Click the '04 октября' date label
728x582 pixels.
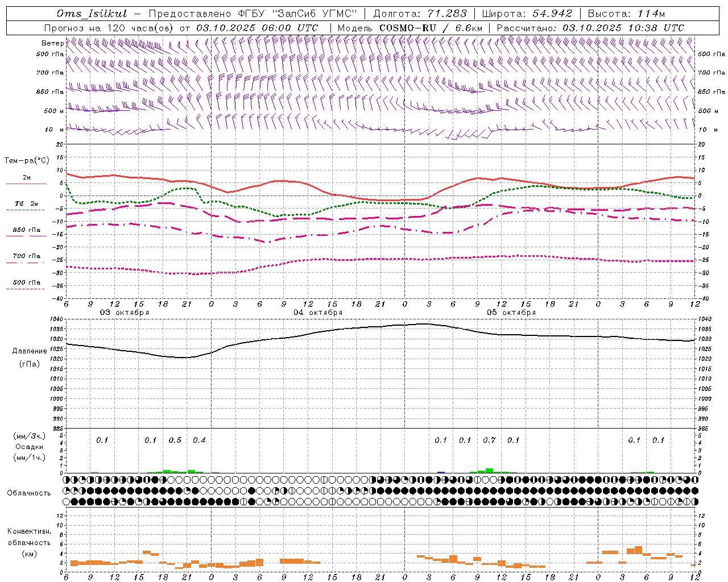(318, 313)
